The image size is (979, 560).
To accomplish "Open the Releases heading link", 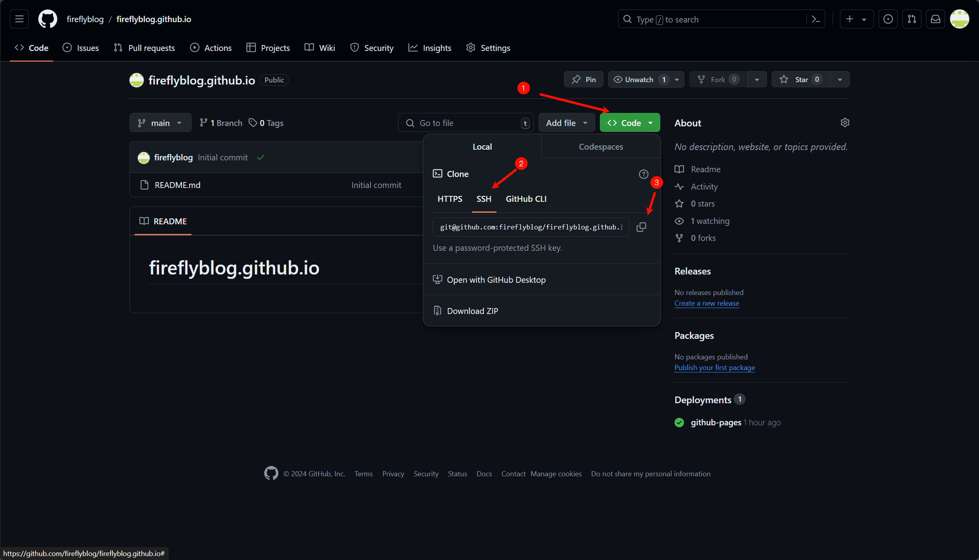I will pyautogui.click(x=692, y=271).
